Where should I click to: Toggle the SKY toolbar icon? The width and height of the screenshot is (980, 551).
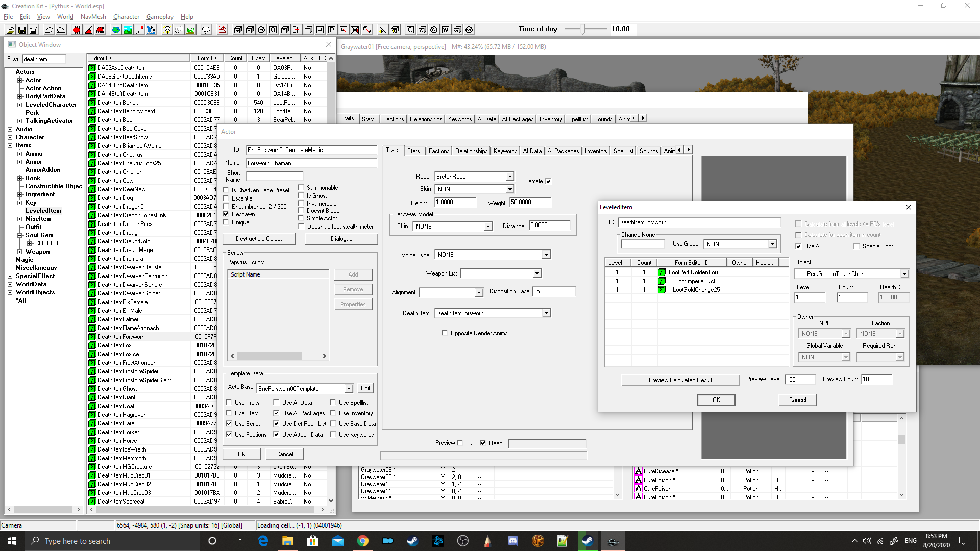(x=179, y=30)
